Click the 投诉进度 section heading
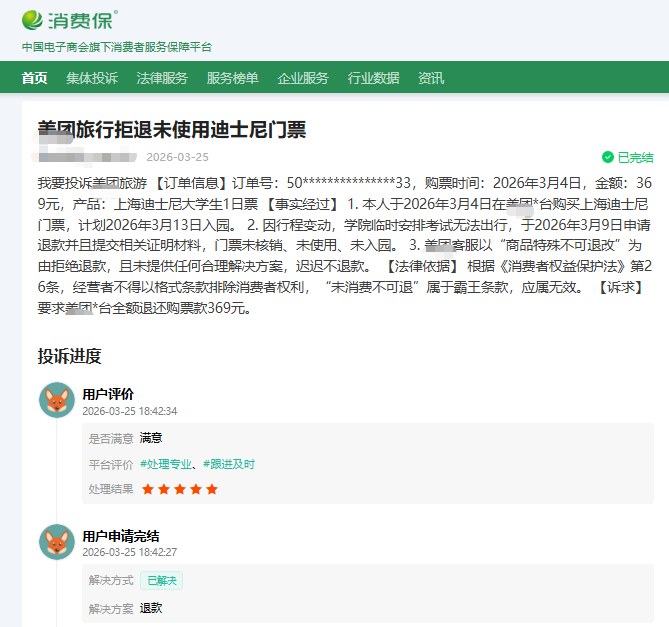The height and width of the screenshot is (627, 669). point(69,357)
